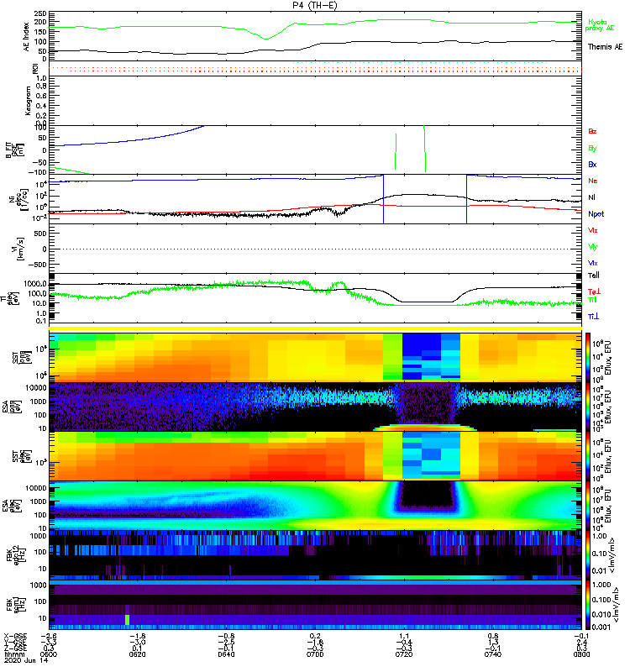Select the green Kyoto proxy AE legend label
Image resolution: width=630 pixels, height=672 pixels.
click(600, 25)
